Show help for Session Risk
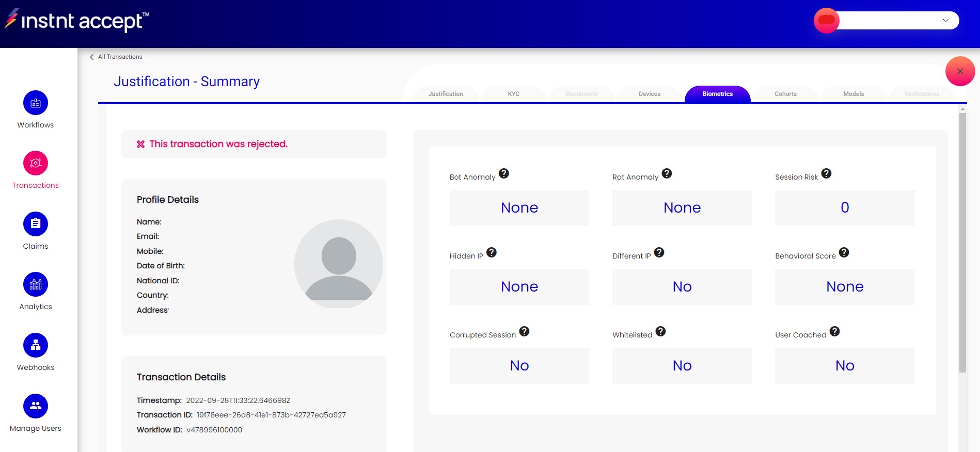The image size is (980, 452). tap(826, 173)
